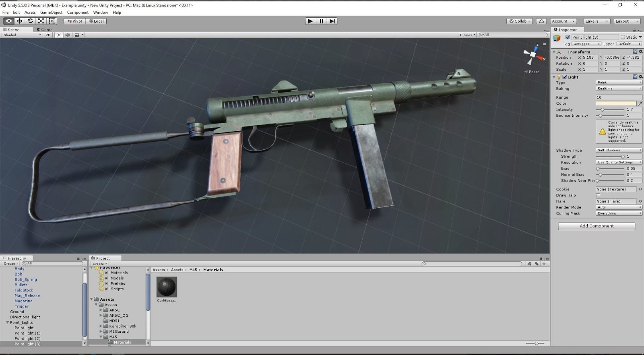Viewport: 644px width, 355px height.
Task: Open the Window menu
Action: (x=101, y=12)
